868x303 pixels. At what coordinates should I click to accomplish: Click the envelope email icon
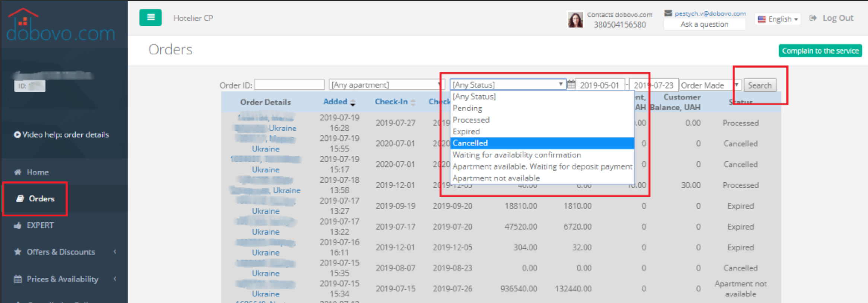tap(668, 13)
